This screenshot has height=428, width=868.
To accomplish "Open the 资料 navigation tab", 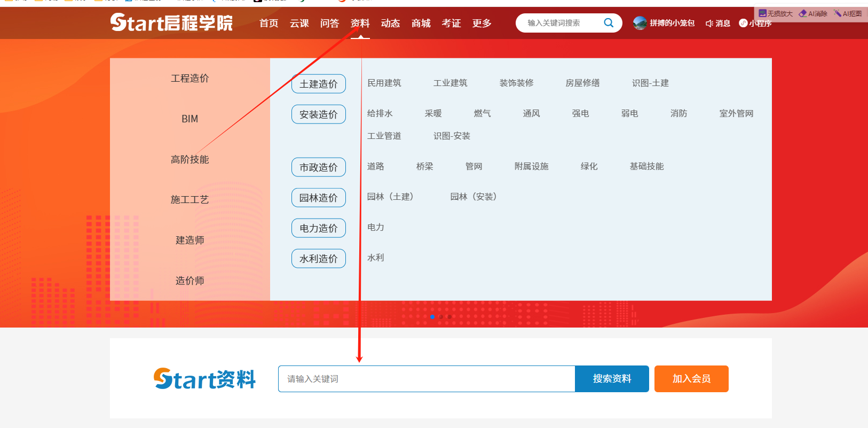I will [x=360, y=24].
